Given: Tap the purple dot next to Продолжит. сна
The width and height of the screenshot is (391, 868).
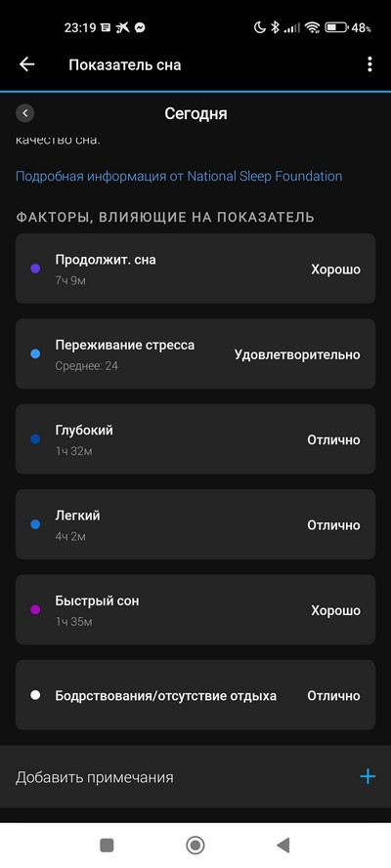Looking at the screenshot, I should [x=35, y=269].
